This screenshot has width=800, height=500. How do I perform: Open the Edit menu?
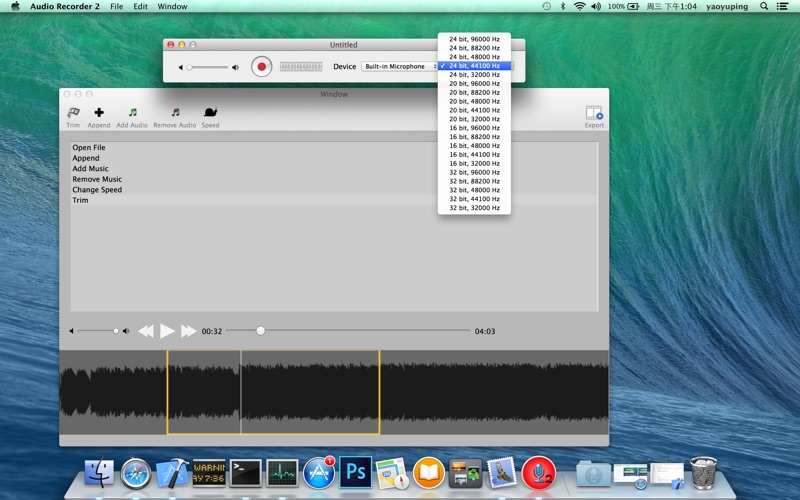click(140, 6)
